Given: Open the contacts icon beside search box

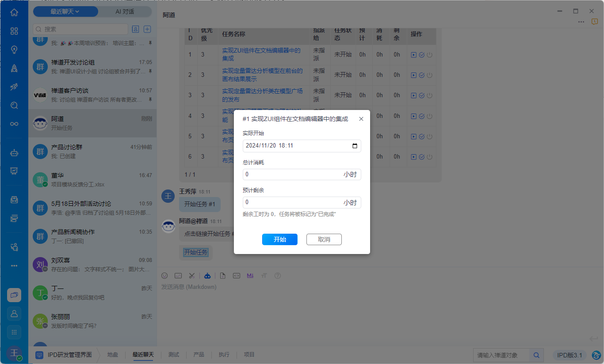Looking at the screenshot, I should 135,29.
